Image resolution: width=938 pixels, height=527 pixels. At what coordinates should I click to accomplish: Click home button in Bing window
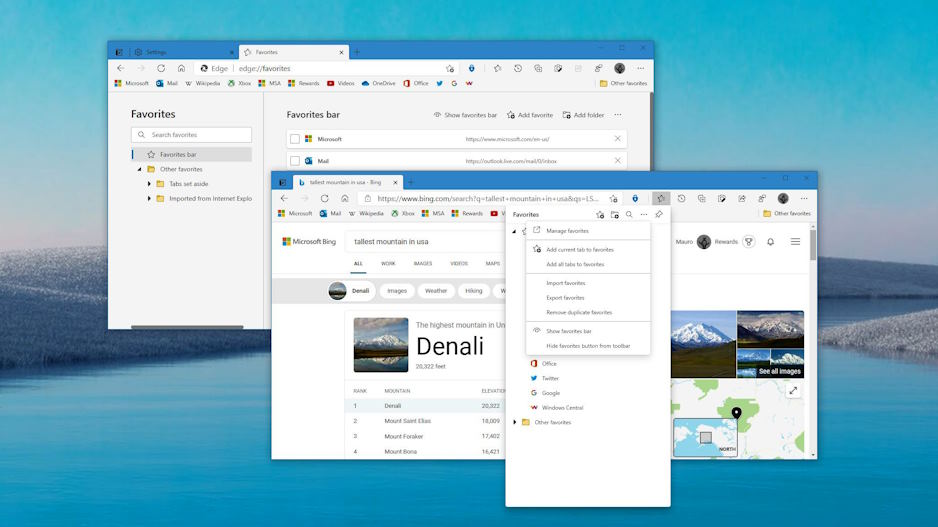click(345, 198)
